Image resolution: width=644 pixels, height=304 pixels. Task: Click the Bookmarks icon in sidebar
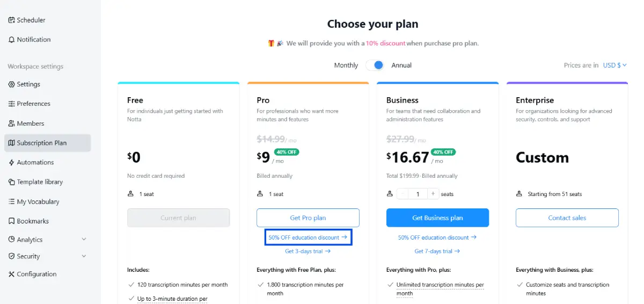click(x=12, y=221)
